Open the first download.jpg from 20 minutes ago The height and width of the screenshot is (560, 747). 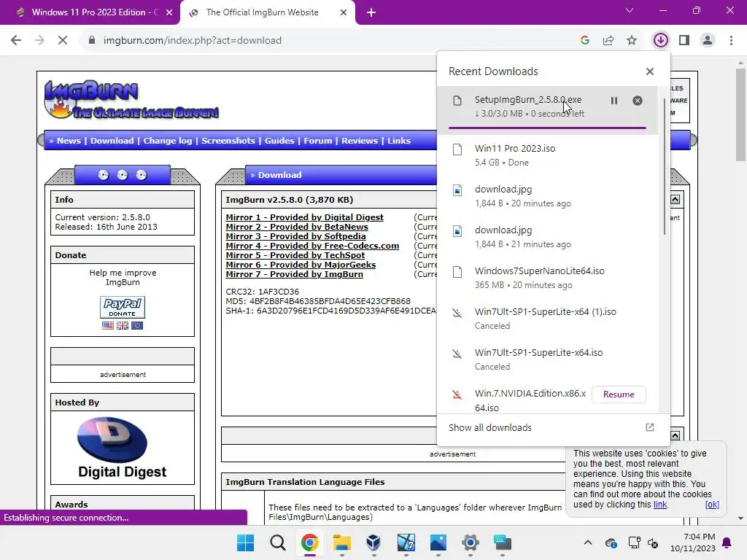click(547, 196)
